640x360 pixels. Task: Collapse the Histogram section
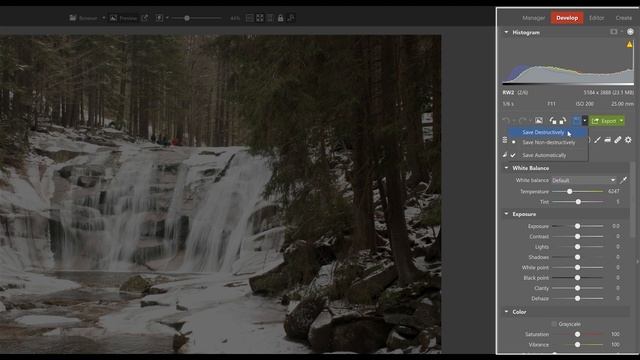point(506,32)
